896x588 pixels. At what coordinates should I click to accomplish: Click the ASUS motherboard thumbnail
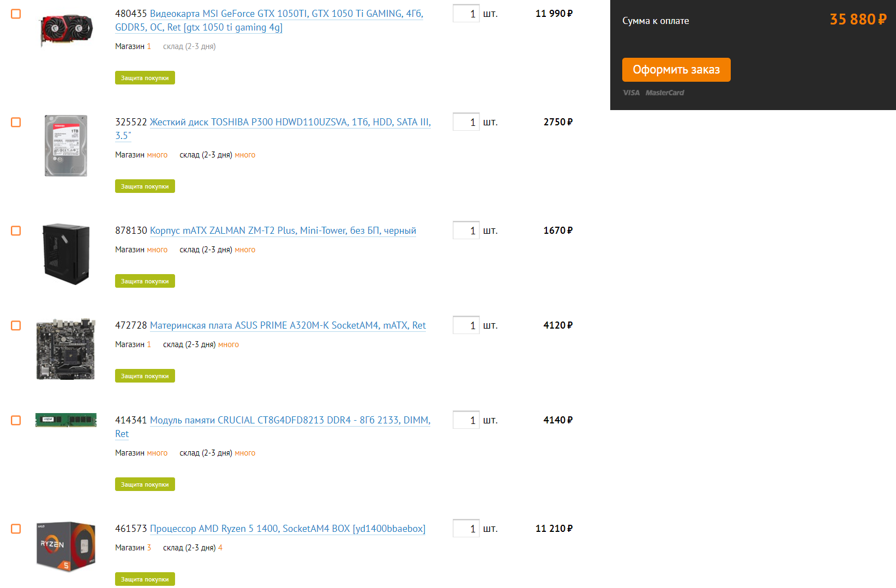66,349
